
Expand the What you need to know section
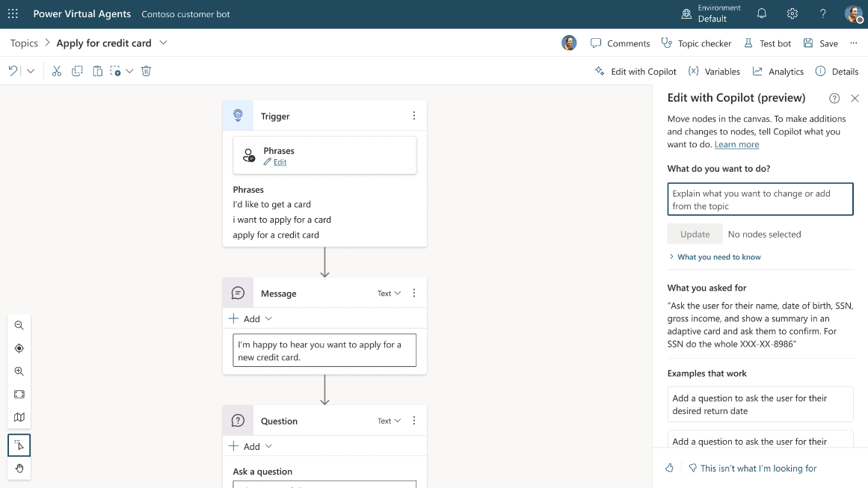[715, 256]
